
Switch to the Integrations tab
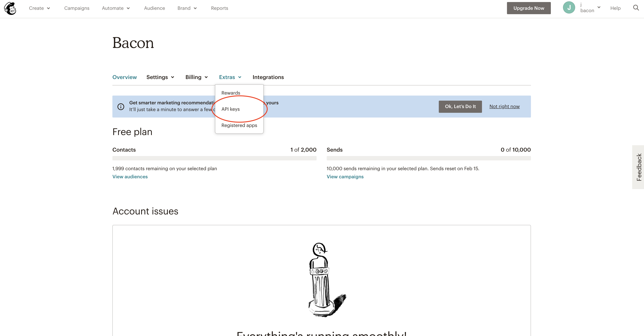point(268,77)
